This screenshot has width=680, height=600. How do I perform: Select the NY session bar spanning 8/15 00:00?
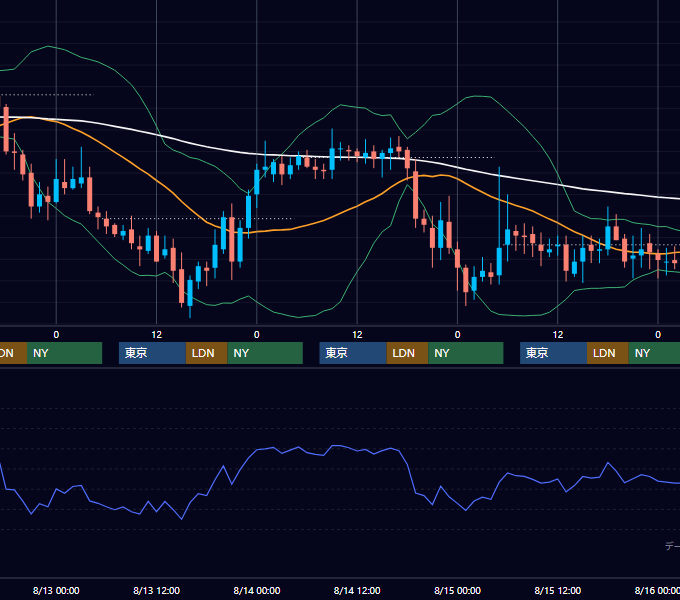pos(466,353)
